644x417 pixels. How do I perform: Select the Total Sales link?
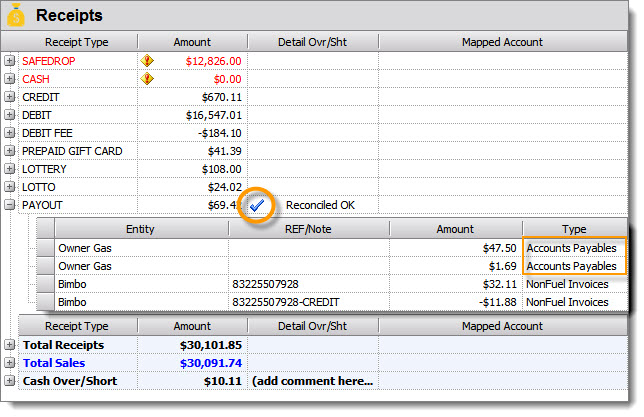(56, 363)
